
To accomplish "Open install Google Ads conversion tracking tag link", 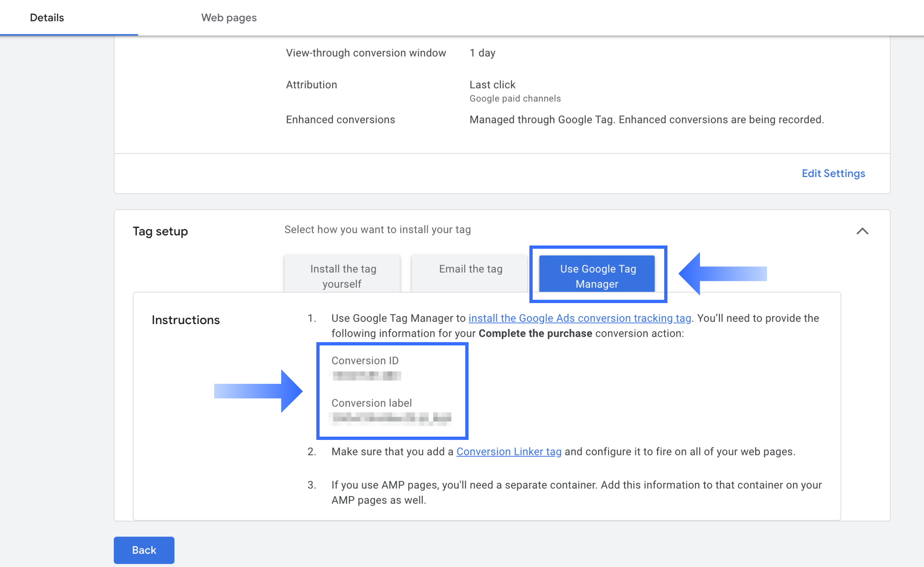I will click(x=579, y=318).
